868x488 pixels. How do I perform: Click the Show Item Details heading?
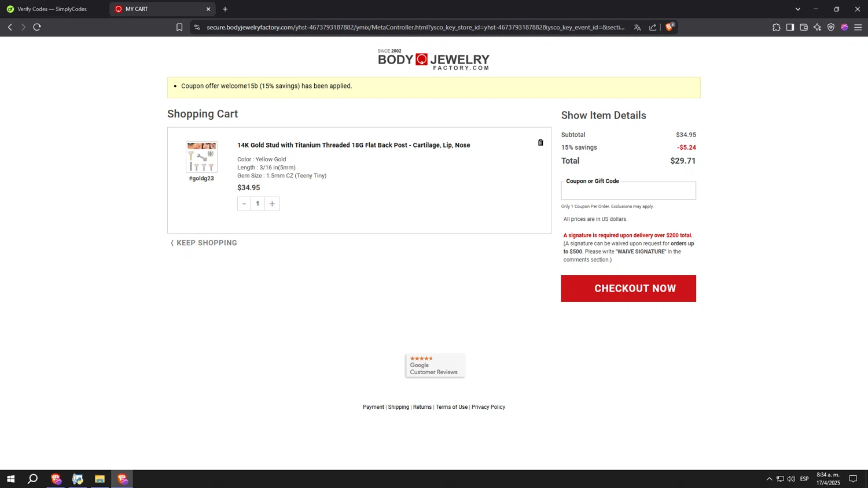pyautogui.click(x=604, y=115)
